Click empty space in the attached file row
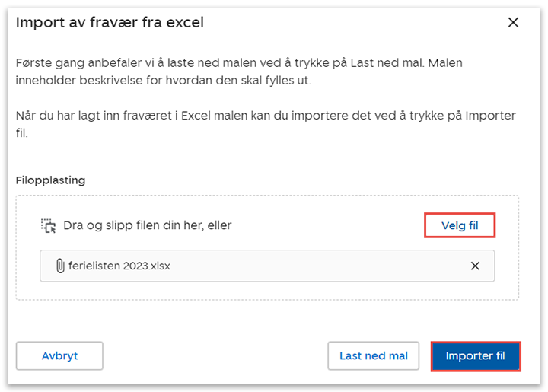Viewport: 548px width, 392px height. [320, 266]
